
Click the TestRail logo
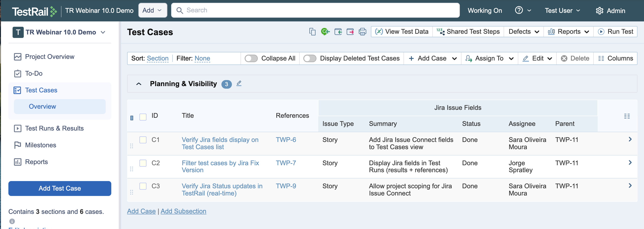click(34, 11)
